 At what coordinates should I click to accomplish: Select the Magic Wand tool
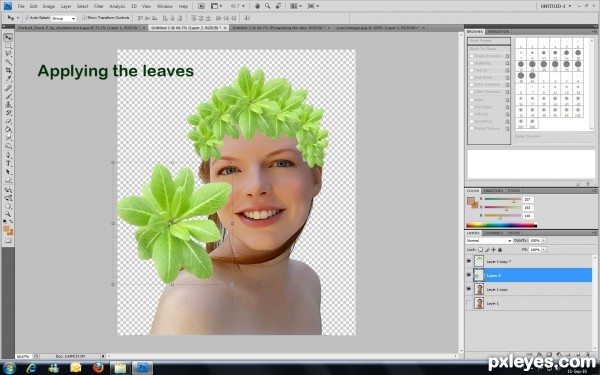8,62
